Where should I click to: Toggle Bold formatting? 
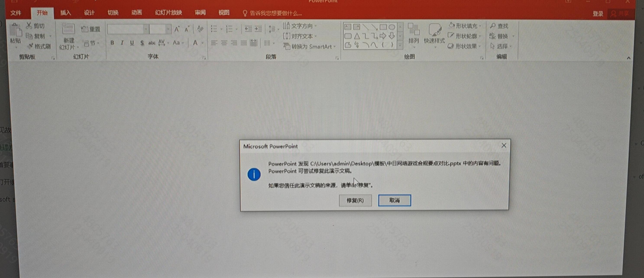click(x=112, y=43)
